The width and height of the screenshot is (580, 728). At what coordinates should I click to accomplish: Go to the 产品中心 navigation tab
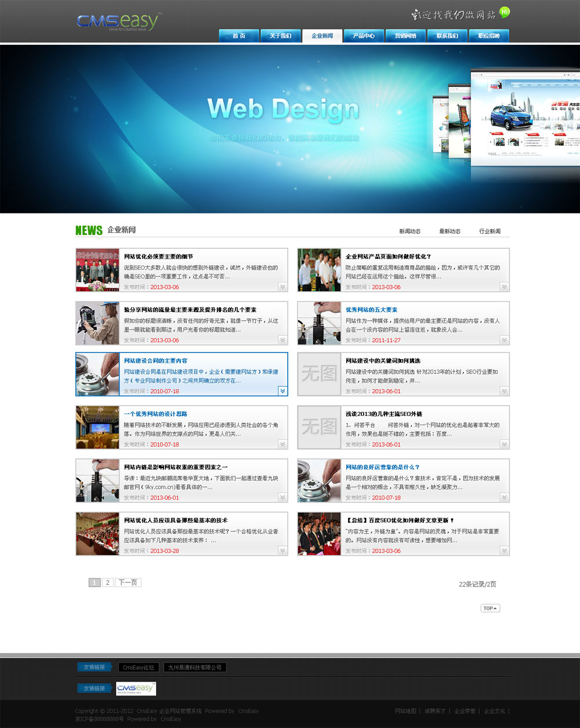pos(364,36)
